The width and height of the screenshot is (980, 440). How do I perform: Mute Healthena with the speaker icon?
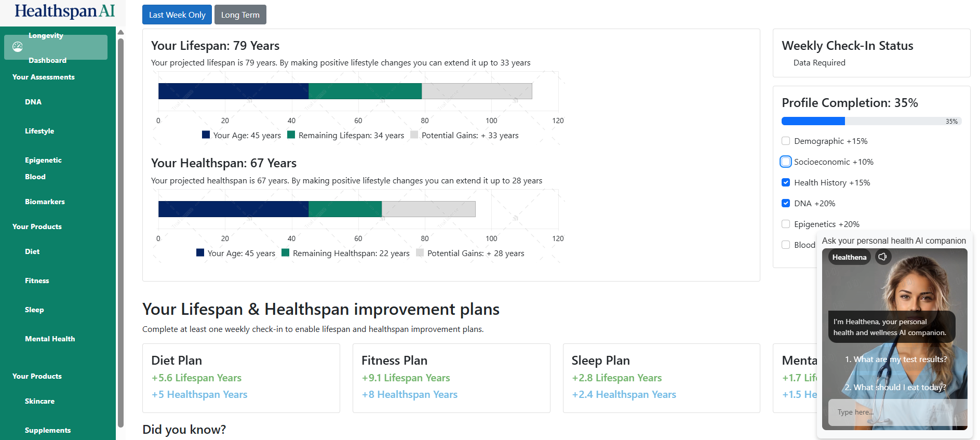[x=882, y=257]
